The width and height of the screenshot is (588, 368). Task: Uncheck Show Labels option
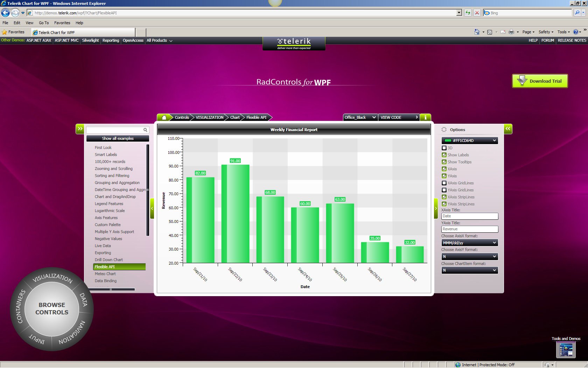pos(444,155)
